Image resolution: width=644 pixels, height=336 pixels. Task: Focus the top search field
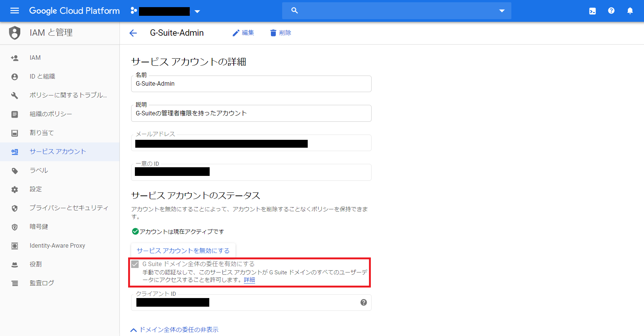396,11
